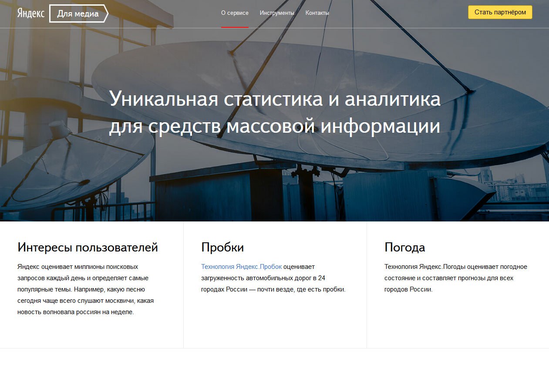Click the Пробки heading
This screenshot has width=549, height=392.
tap(222, 248)
